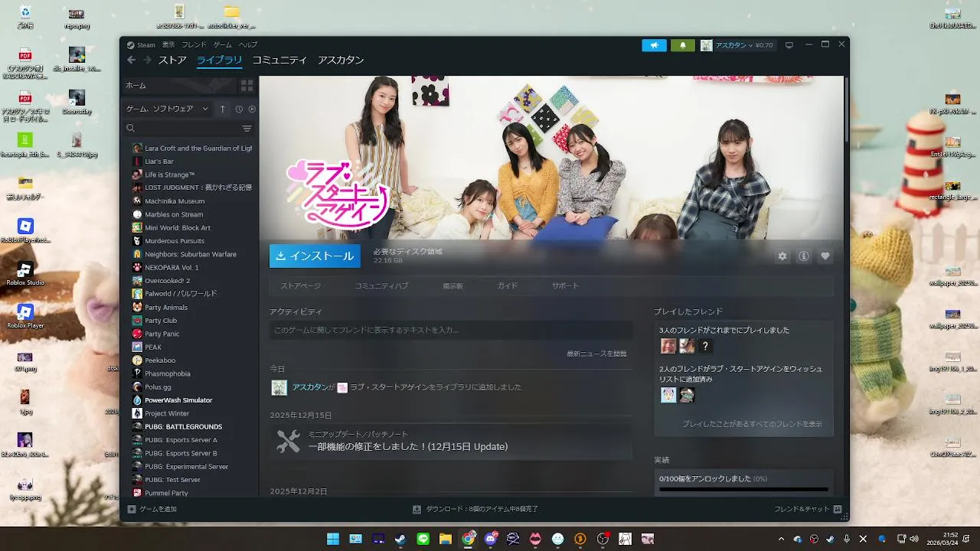This screenshot has height=551, width=980.
Task: Open the LINE app on the taskbar
Action: pos(423,539)
